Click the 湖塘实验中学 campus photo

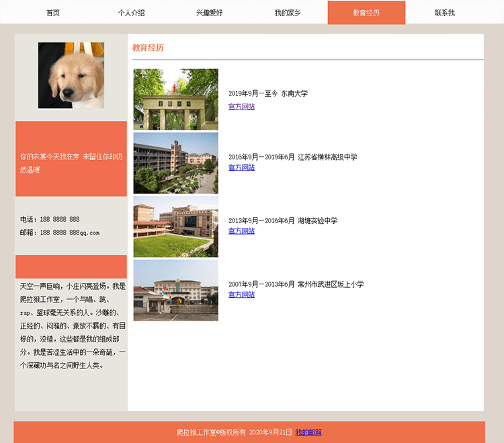(x=176, y=227)
